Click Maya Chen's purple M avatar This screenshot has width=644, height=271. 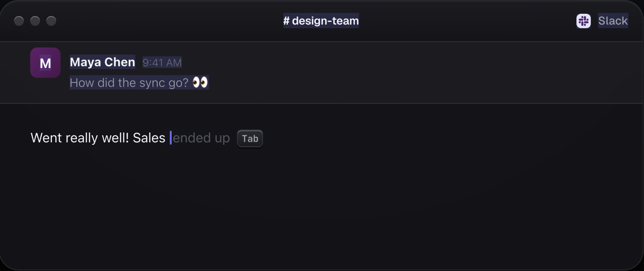45,63
